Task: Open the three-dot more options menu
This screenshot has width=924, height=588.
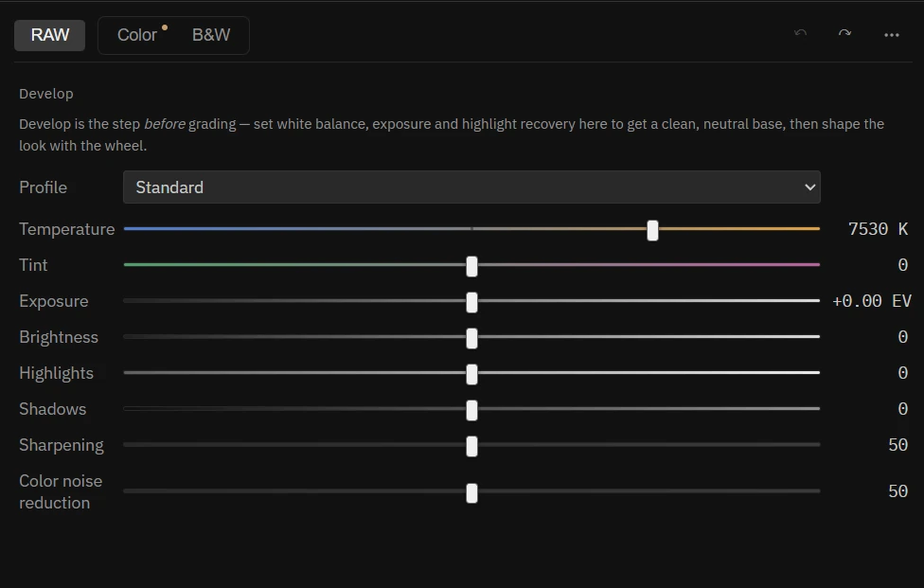Action: pos(892,35)
